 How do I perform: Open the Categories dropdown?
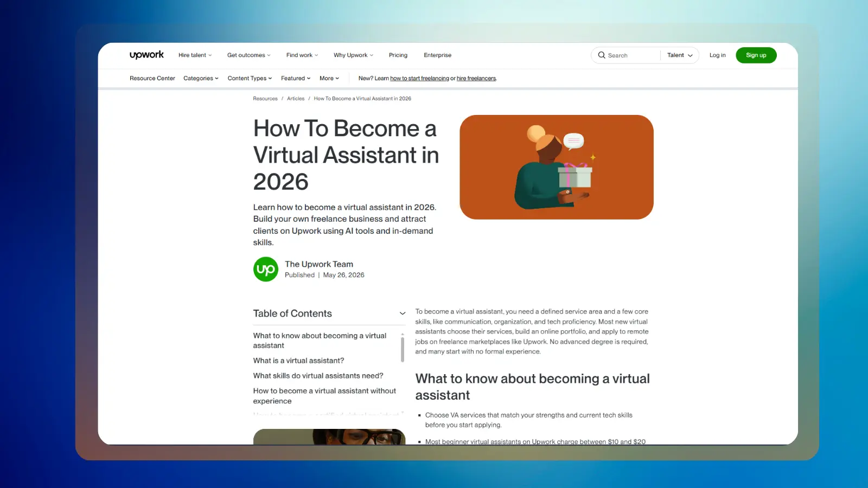[x=201, y=78]
